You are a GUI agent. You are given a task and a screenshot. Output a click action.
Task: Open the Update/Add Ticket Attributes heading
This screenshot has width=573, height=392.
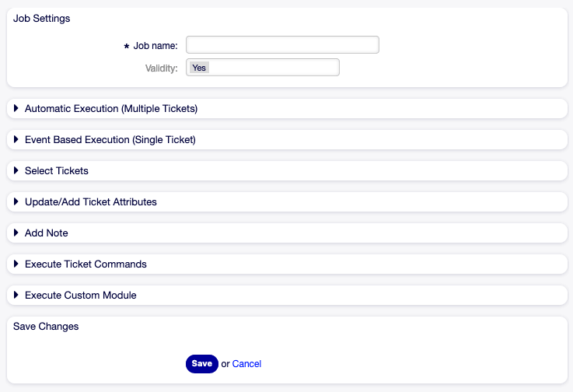pos(91,202)
